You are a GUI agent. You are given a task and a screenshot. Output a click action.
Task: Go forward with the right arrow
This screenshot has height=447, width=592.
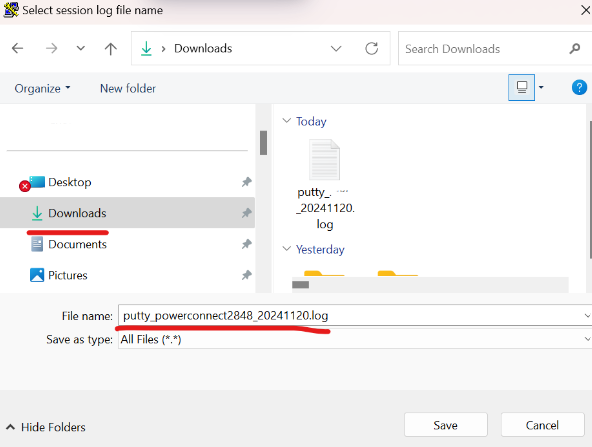[51, 48]
